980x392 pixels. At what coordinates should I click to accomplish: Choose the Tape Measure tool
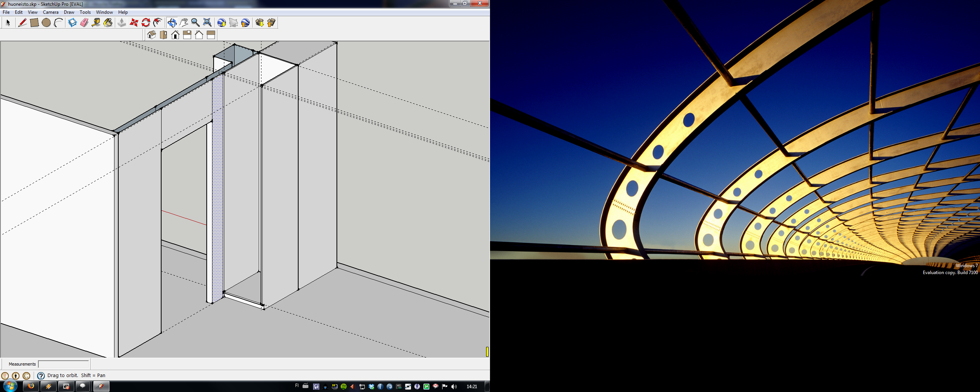pyautogui.click(x=96, y=23)
